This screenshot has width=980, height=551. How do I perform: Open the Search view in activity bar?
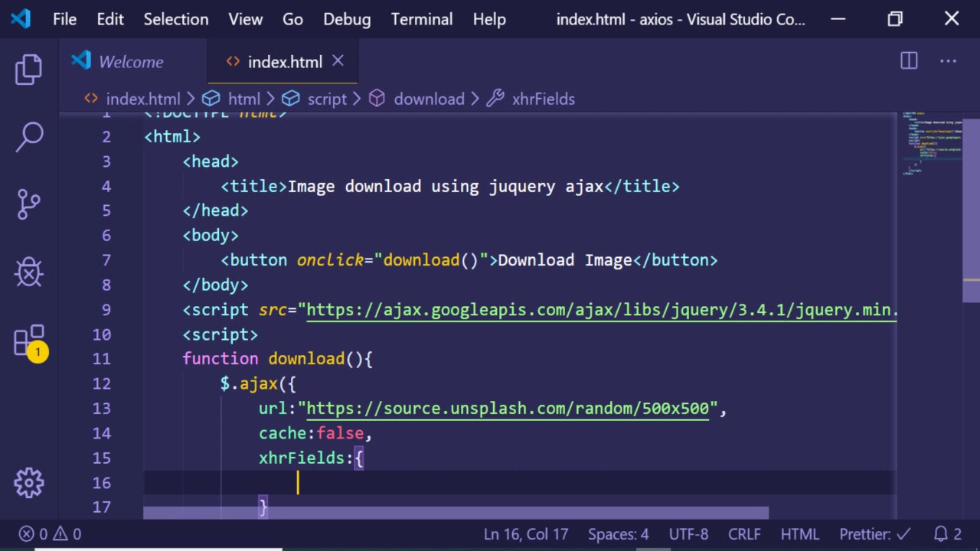tap(29, 137)
